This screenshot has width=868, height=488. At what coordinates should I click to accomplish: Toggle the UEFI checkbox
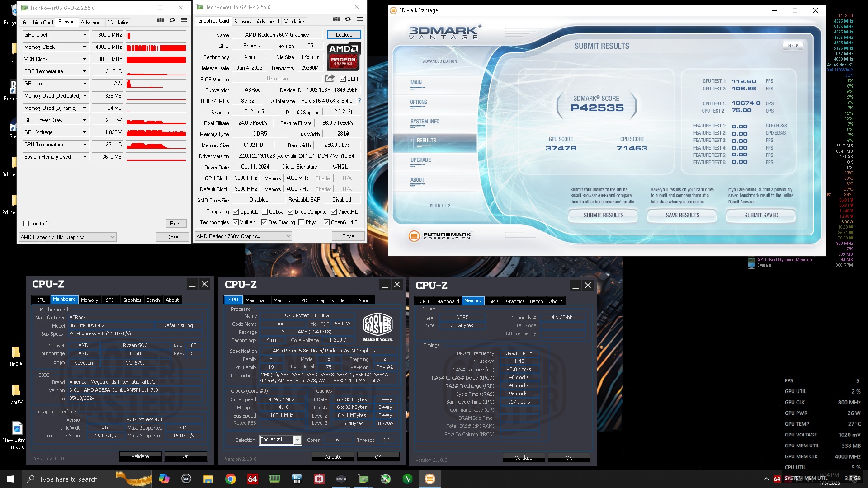pos(343,79)
